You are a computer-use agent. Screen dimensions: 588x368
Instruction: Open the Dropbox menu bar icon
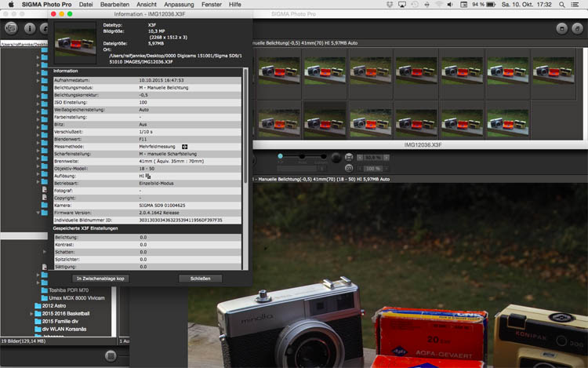click(390, 4)
